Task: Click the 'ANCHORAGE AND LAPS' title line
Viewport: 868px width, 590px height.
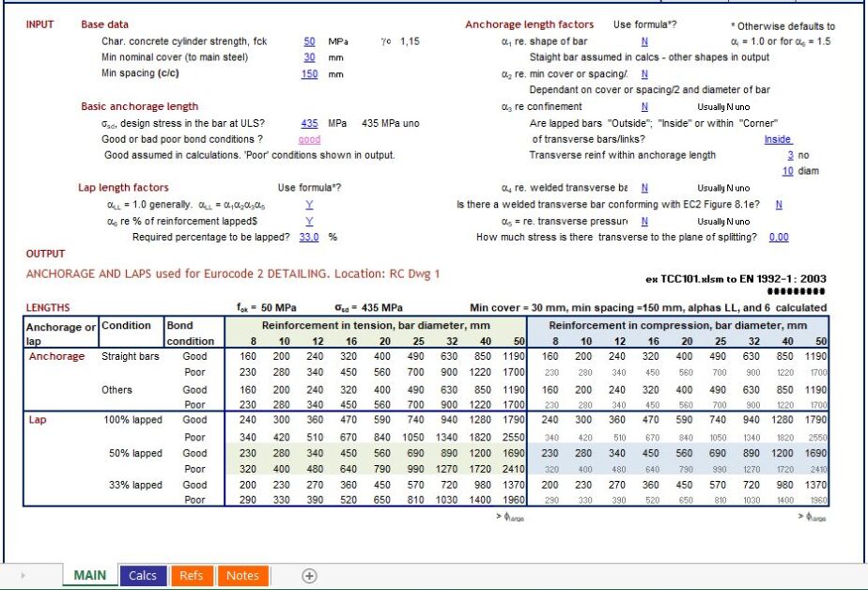Action: 233,274
